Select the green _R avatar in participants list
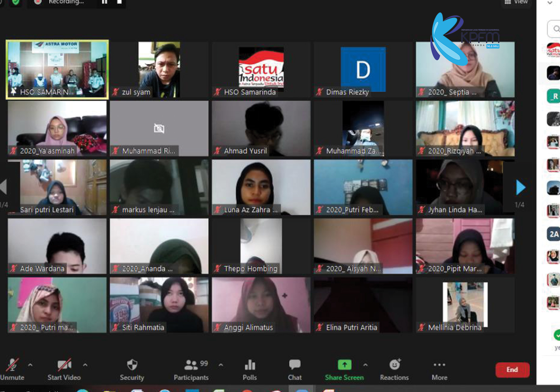This screenshot has width=560, height=392. coord(554,96)
